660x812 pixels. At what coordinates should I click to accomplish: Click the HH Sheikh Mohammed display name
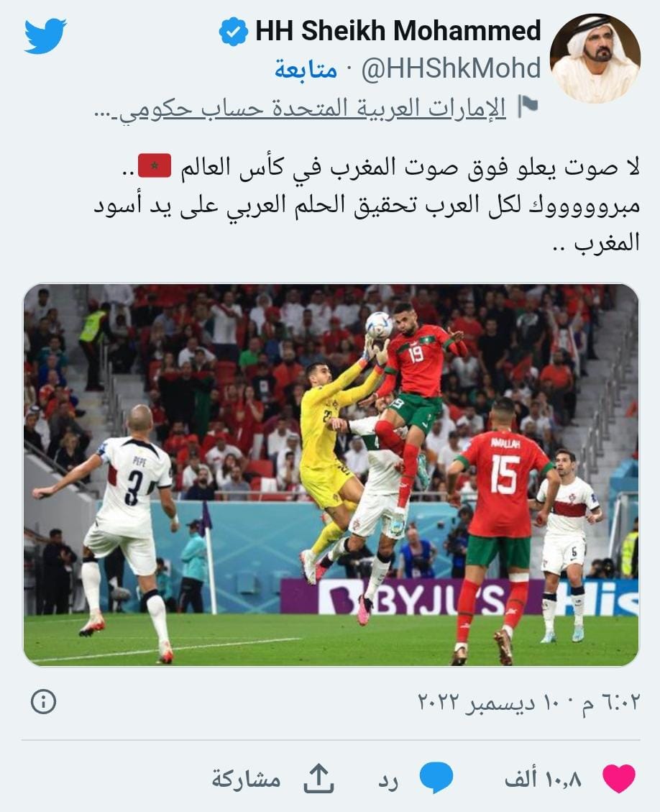point(398,30)
